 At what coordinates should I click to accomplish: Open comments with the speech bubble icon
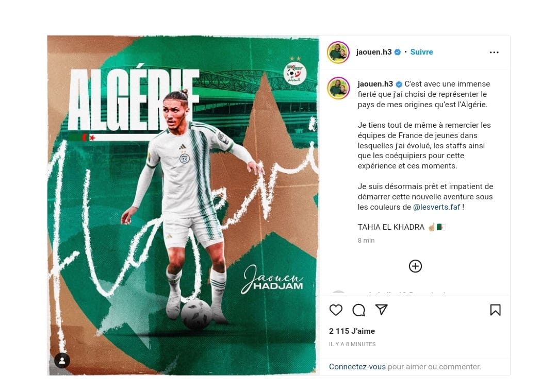(x=359, y=310)
